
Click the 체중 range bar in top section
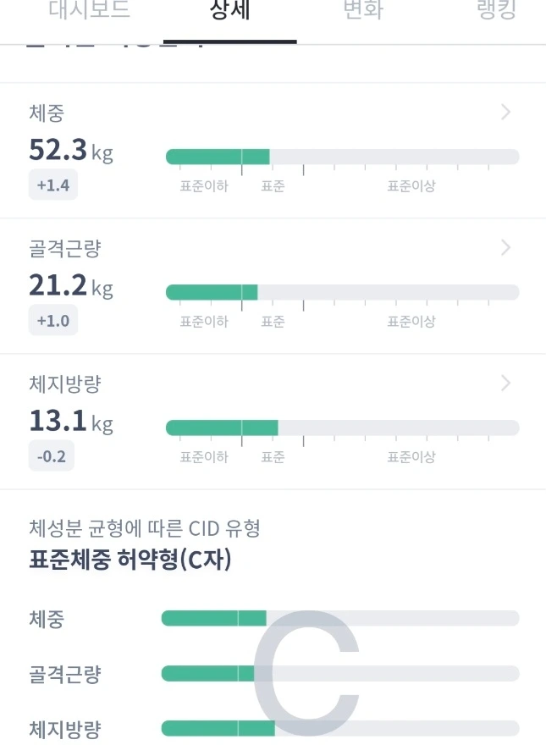342,157
